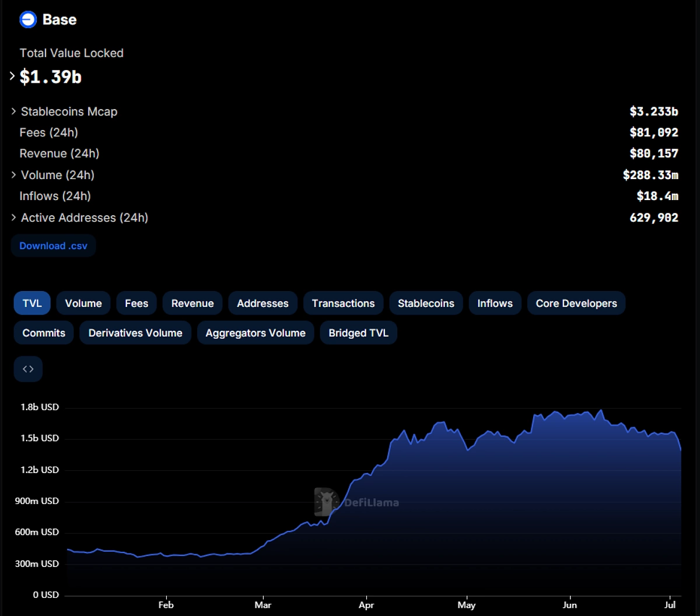This screenshot has height=616, width=700.
Task: Click the Jun label on time axis
Action: coord(569,605)
